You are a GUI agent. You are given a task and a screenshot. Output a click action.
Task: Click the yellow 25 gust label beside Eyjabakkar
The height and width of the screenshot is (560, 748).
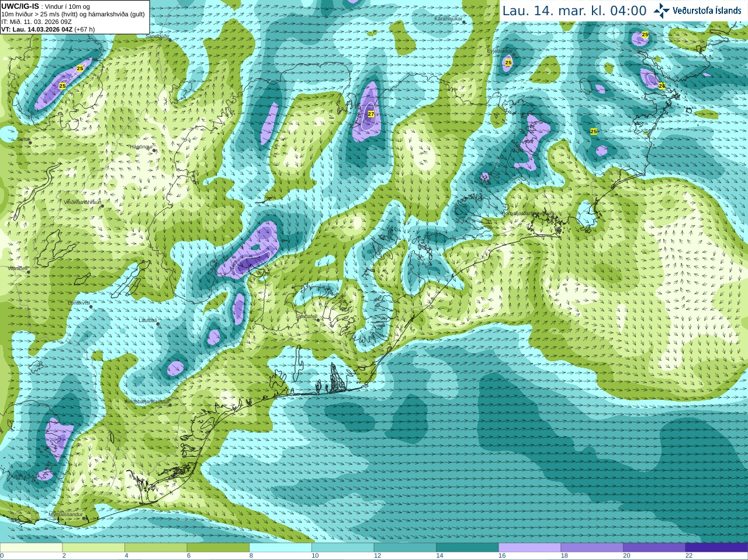pyautogui.click(x=508, y=62)
